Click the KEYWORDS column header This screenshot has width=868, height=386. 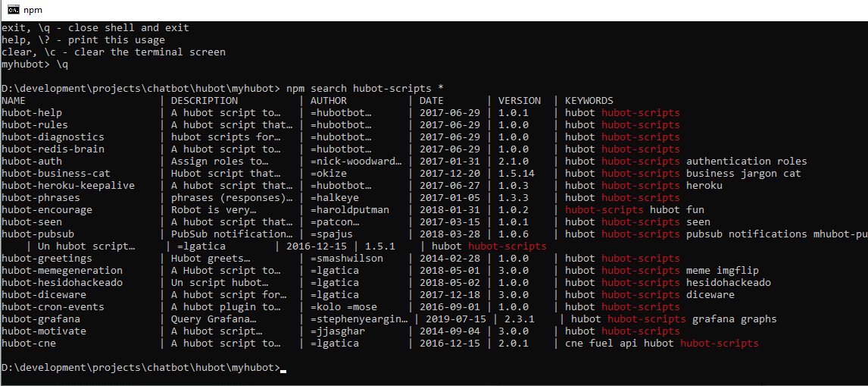[589, 101]
